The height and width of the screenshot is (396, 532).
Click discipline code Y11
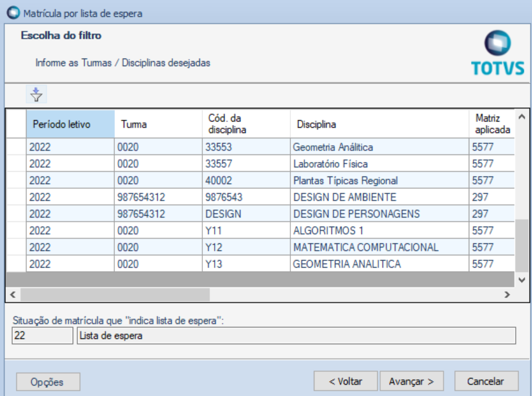[x=246, y=231]
